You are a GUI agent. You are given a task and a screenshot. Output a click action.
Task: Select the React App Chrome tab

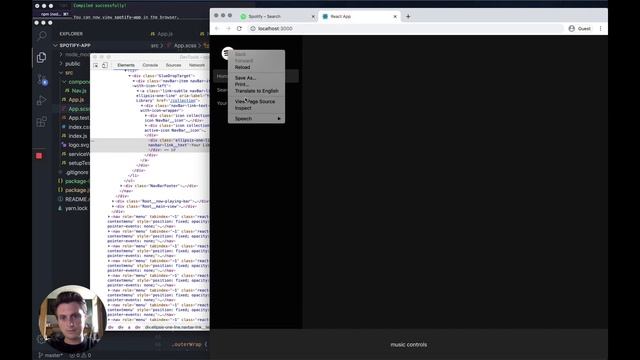coord(359,16)
